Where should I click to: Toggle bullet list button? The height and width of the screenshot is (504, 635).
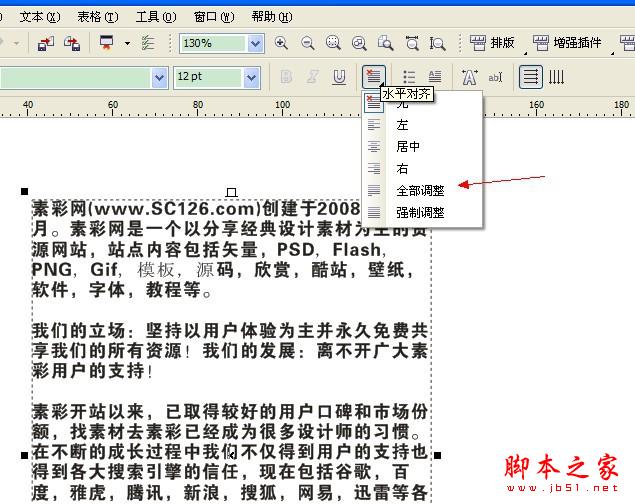409,77
